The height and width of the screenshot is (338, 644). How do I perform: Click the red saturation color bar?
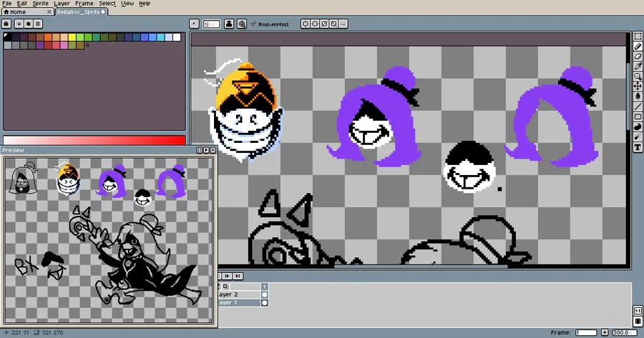(x=94, y=140)
